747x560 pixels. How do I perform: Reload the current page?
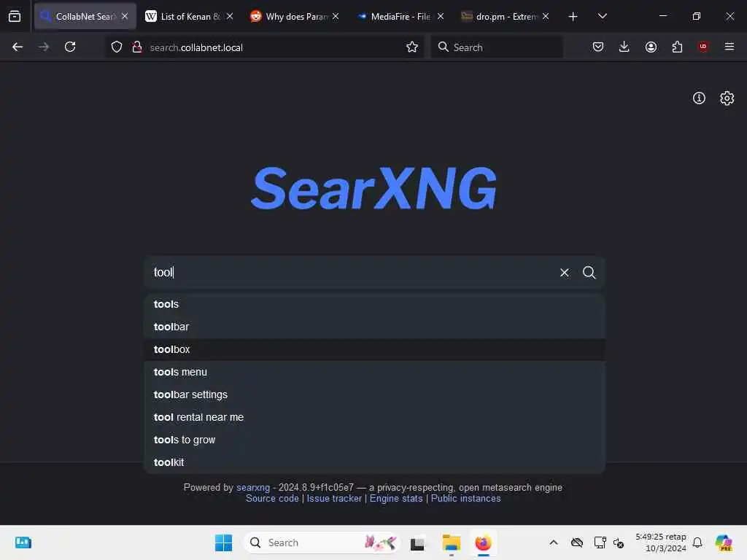[70, 47]
